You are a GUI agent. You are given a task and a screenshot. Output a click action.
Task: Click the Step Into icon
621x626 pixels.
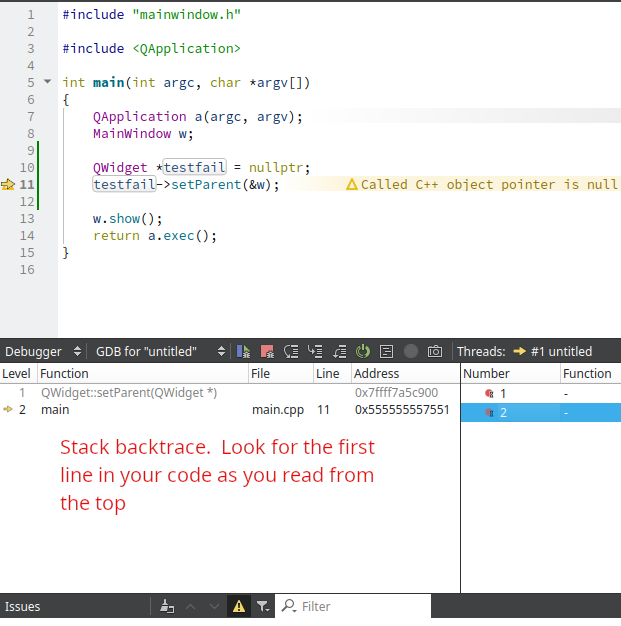point(315,352)
